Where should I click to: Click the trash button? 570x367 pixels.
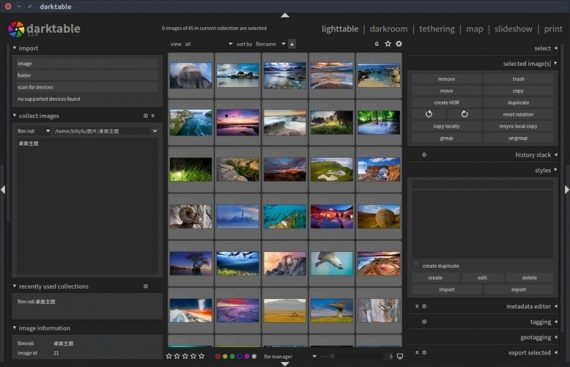518,79
